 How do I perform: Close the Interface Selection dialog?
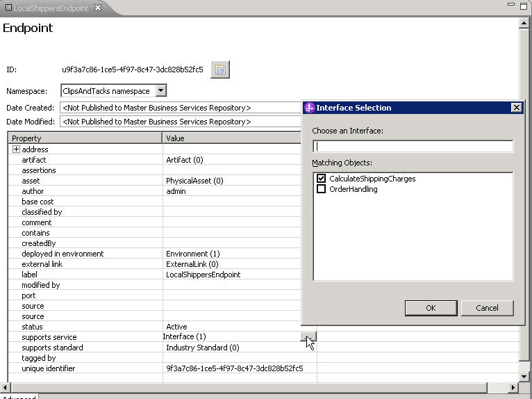pyautogui.click(x=516, y=108)
